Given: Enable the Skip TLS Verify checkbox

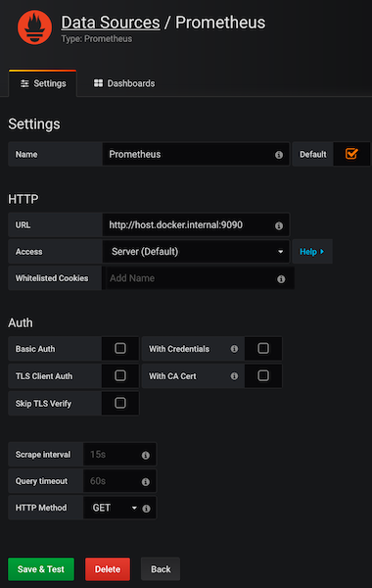Looking at the screenshot, I should [120, 403].
